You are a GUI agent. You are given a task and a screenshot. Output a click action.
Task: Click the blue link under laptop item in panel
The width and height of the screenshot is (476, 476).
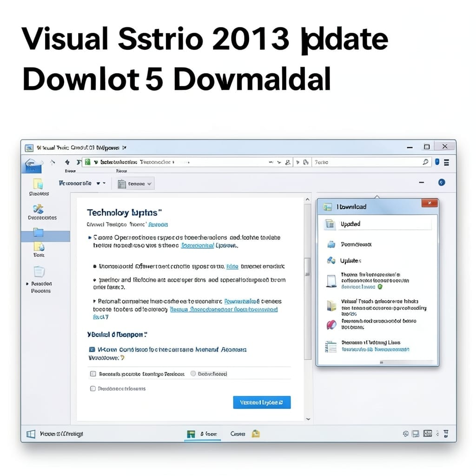pyautogui.click(x=358, y=287)
